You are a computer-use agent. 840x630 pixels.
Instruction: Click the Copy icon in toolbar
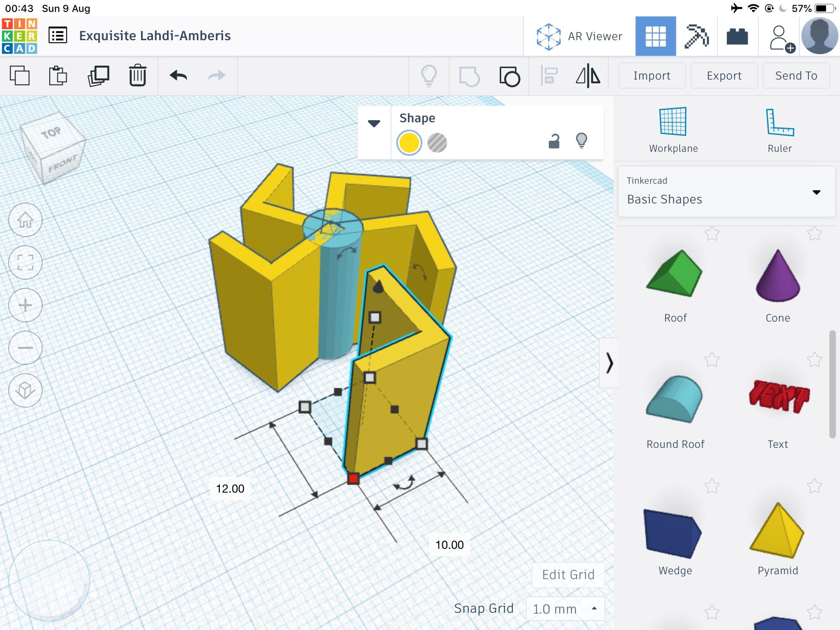[x=20, y=75]
